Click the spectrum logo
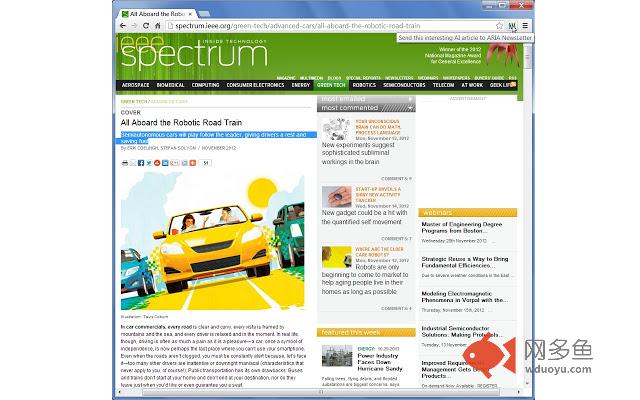Screen dimensions: 640x400 click(193, 53)
